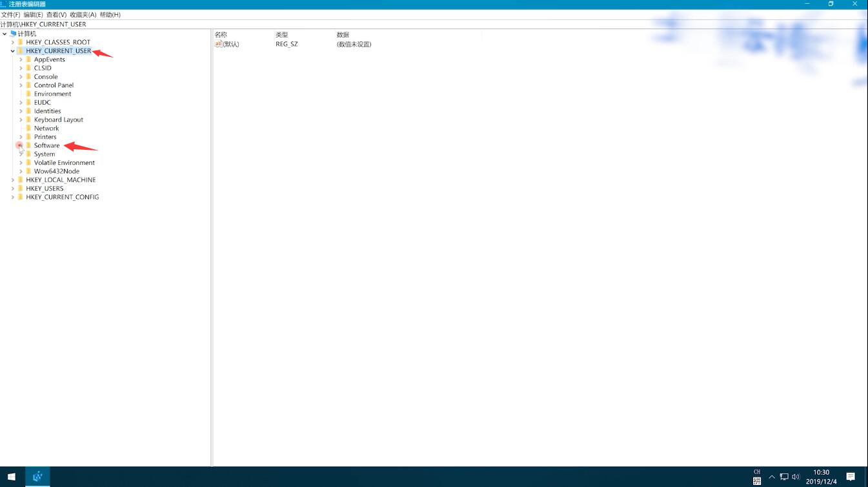
Task: Expand the Control Panel key
Action: tap(21, 85)
